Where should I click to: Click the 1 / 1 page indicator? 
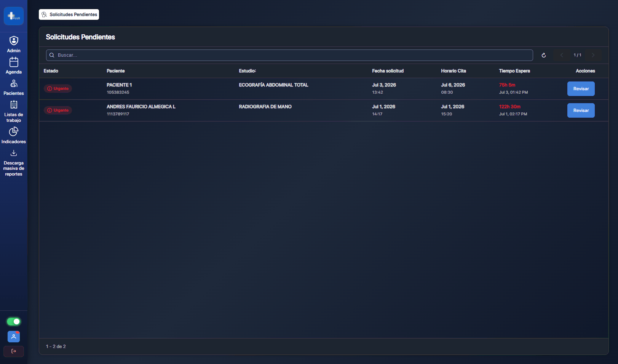577,55
